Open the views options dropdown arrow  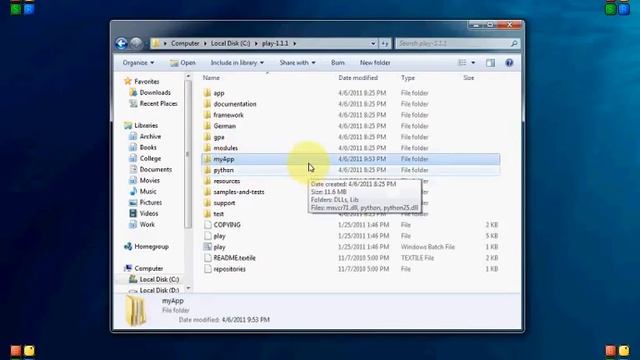point(473,63)
